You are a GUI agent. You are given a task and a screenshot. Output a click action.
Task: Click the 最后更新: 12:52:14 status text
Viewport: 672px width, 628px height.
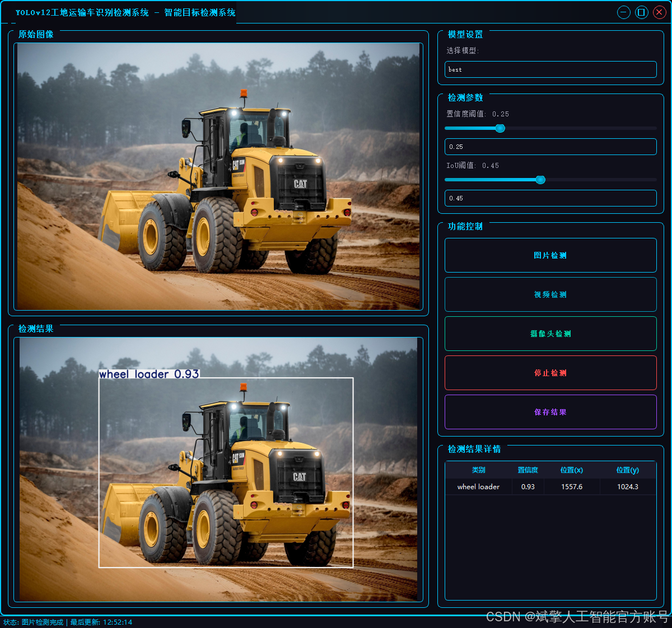tap(101, 622)
